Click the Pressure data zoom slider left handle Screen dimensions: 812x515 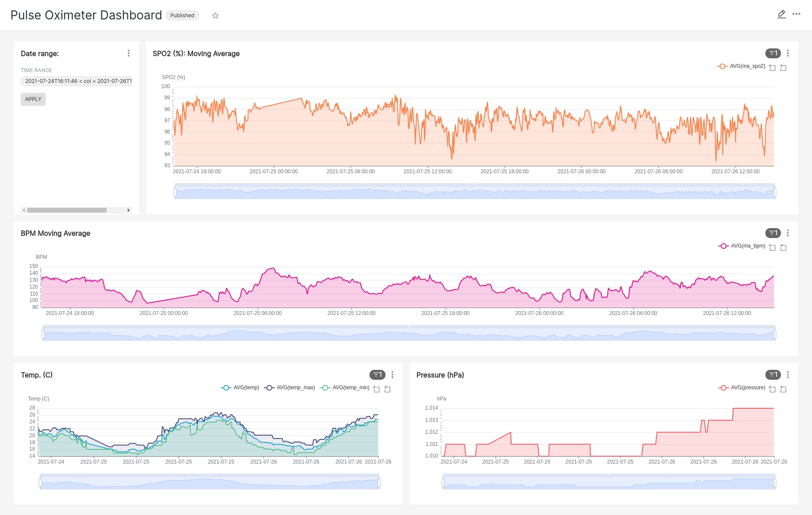tap(443, 483)
